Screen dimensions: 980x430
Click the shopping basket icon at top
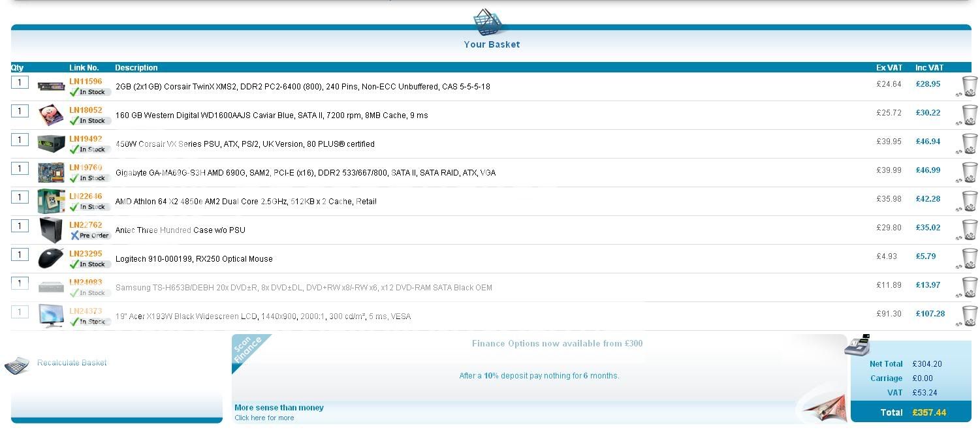(491, 23)
